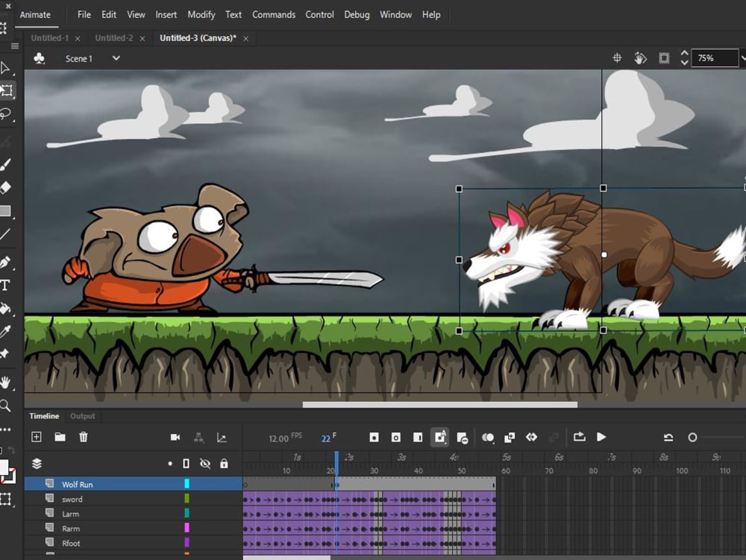Open the Modify menu
The height and width of the screenshot is (560, 746).
coord(201,15)
